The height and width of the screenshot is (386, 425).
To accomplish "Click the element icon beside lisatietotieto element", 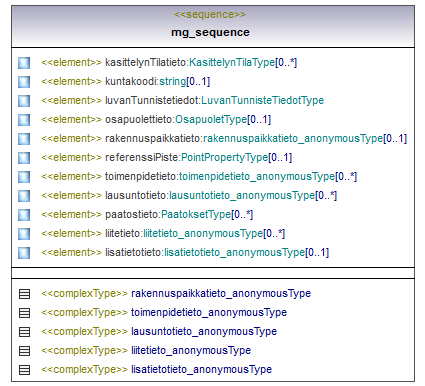I will pyautogui.click(x=24, y=253).
